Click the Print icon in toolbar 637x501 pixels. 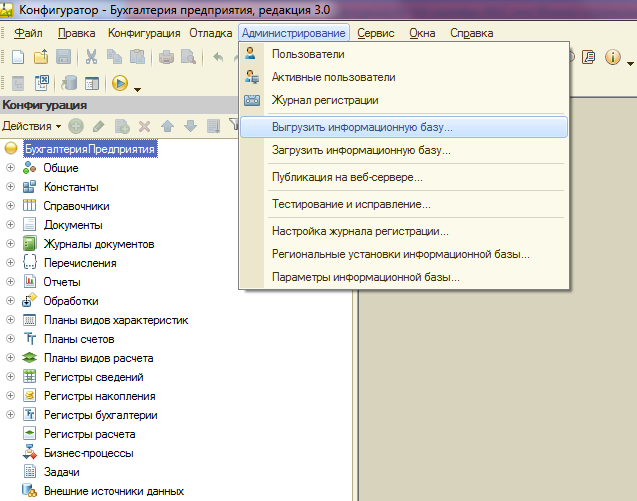tap(165, 57)
